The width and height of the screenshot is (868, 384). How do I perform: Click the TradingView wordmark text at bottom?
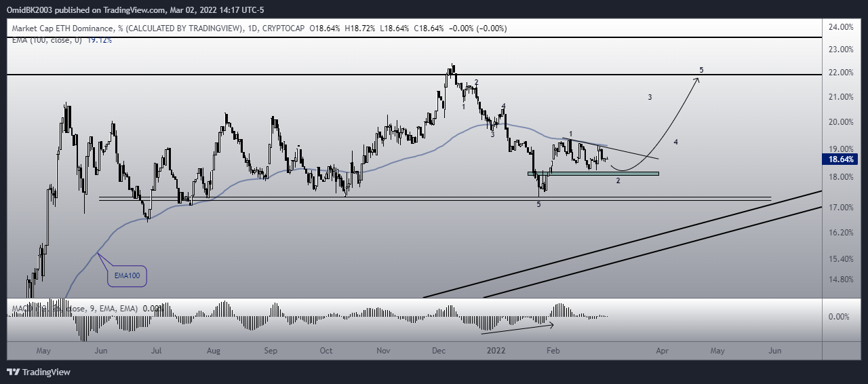tap(46, 372)
